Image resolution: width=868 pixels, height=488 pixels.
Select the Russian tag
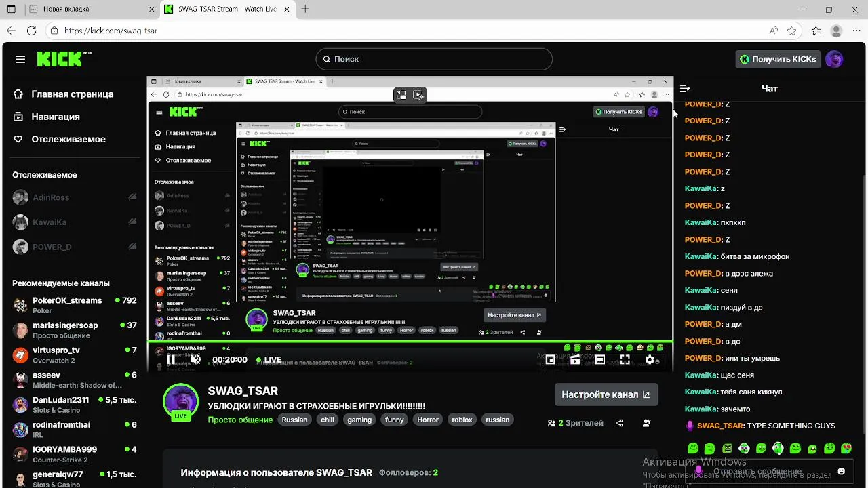pyautogui.click(x=294, y=420)
